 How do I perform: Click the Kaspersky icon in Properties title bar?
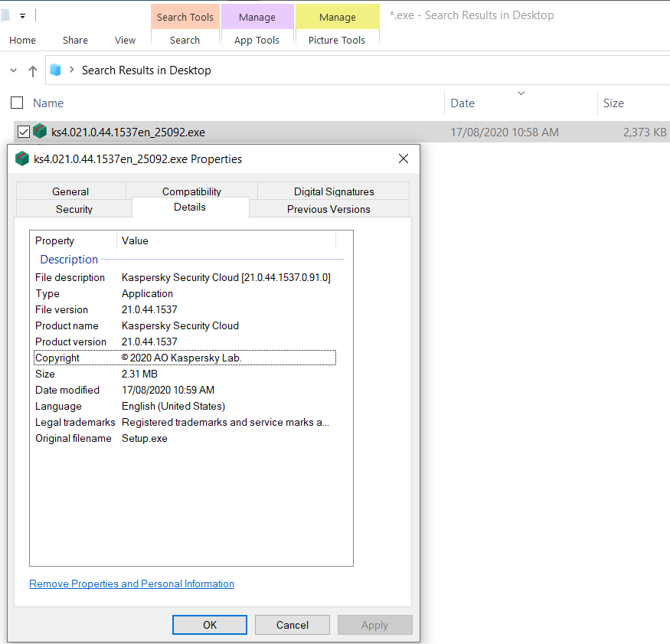coord(21,159)
